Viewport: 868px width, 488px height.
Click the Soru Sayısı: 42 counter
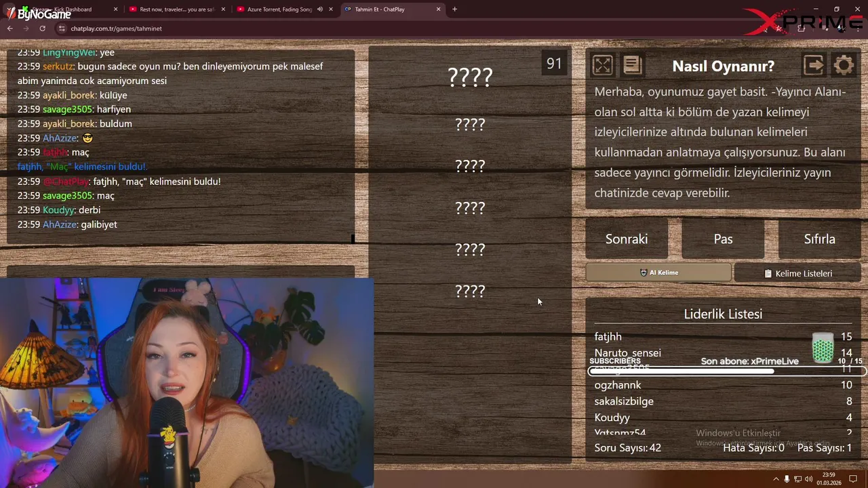point(627,447)
